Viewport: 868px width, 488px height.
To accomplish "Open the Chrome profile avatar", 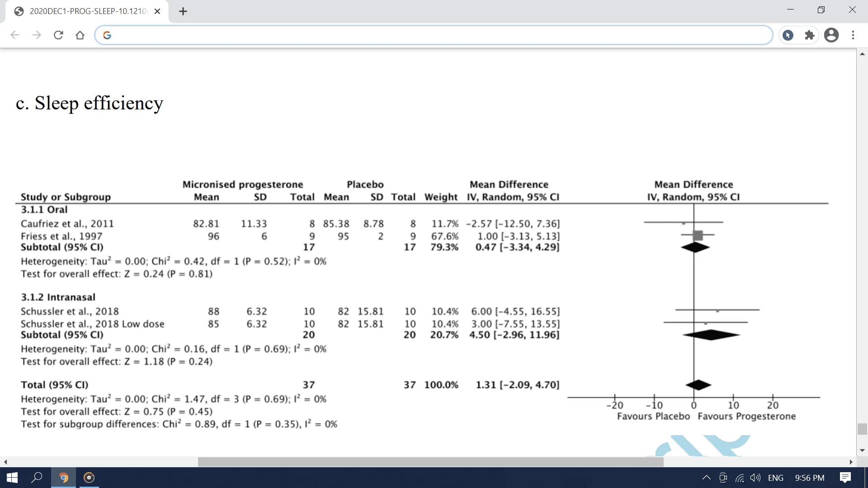I will [x=831, y=35].
